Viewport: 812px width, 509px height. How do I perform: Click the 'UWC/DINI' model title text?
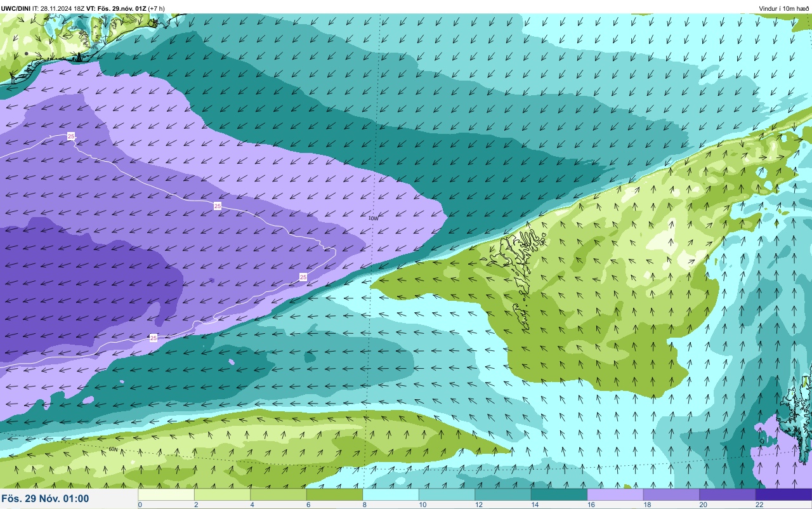click(x=16, y=8)
